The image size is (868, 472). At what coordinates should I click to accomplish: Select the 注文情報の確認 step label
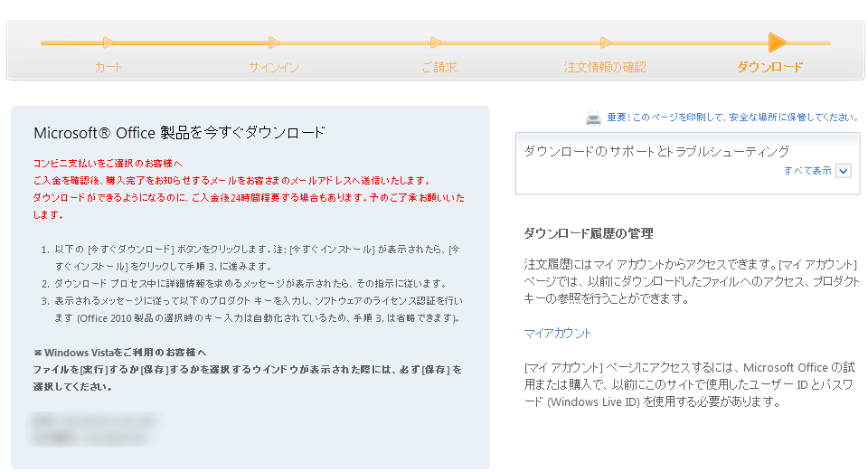[605, 68]
